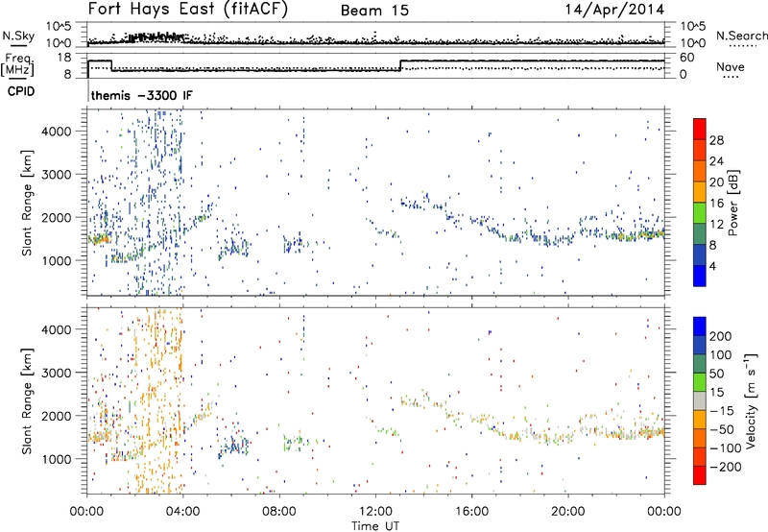The image size is (768, 532).
Task: Click the 'Freq. [MHz]' axis label
Action: coord(17,65)
